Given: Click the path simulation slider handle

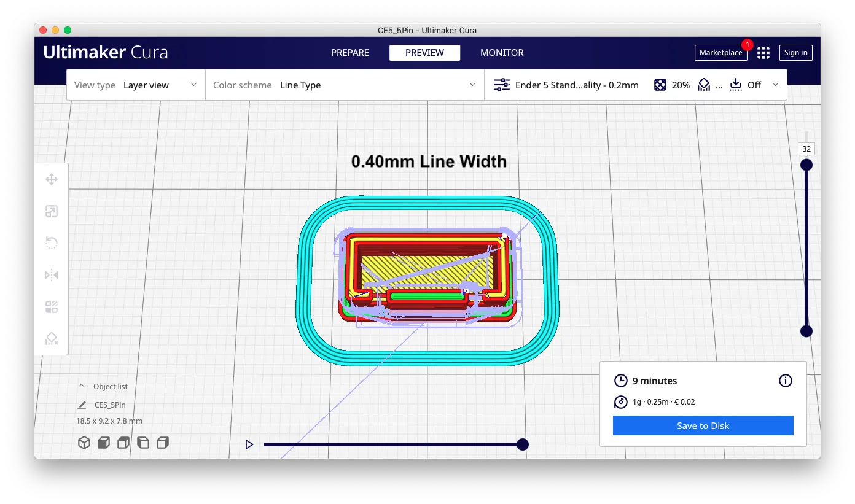Looking at the screenshot, I should (523, 444).
